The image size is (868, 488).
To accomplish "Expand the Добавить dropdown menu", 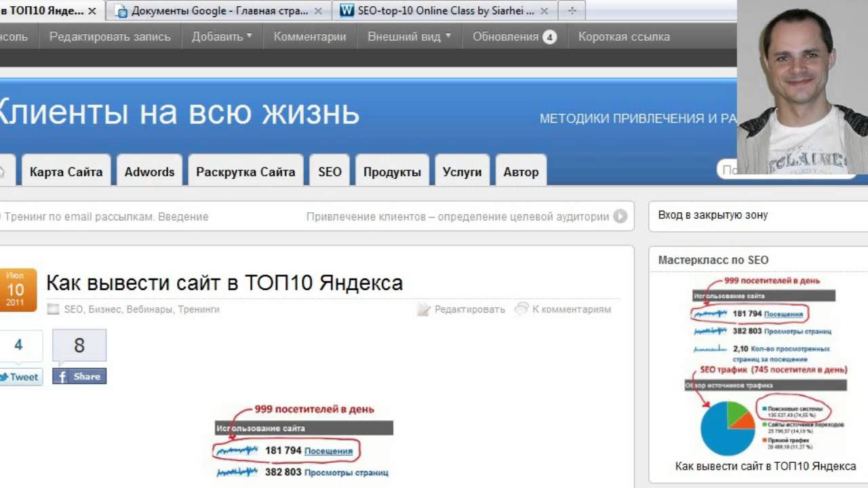I will 222,37.
